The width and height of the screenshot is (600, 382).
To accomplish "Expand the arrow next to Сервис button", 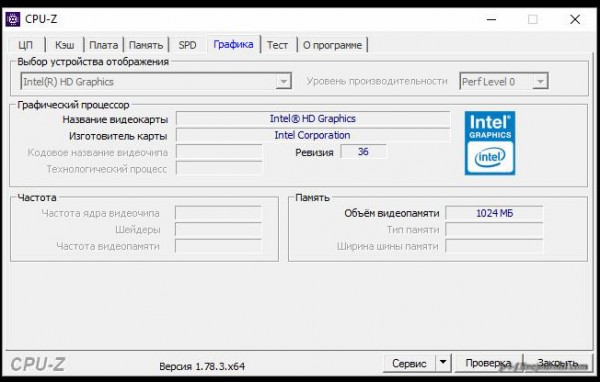I will (443, 362).
